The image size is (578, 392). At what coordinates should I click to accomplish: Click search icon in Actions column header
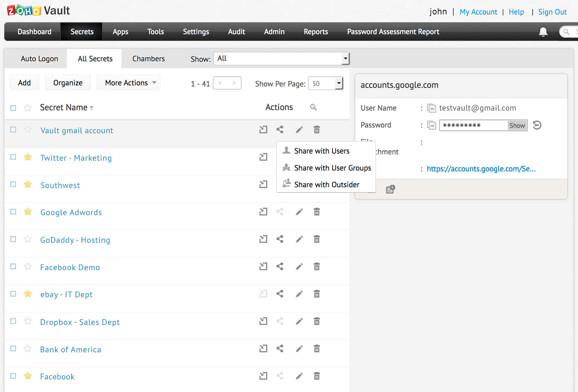(313, 107)
